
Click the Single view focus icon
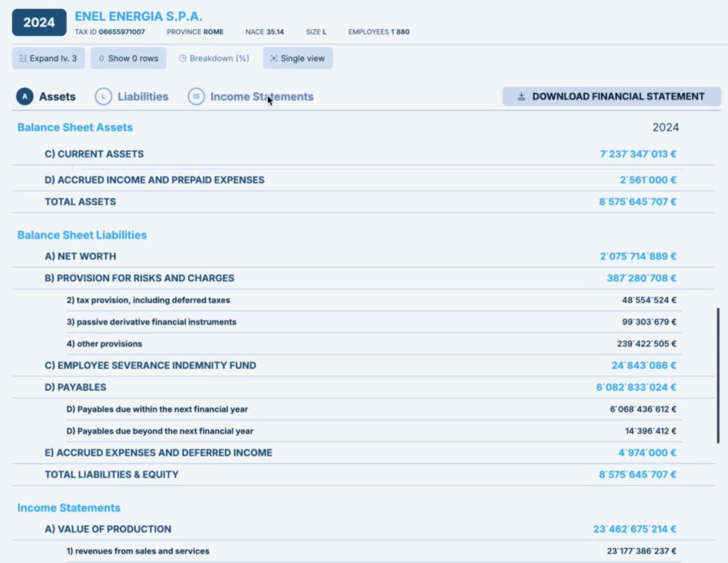pos(273,58)
